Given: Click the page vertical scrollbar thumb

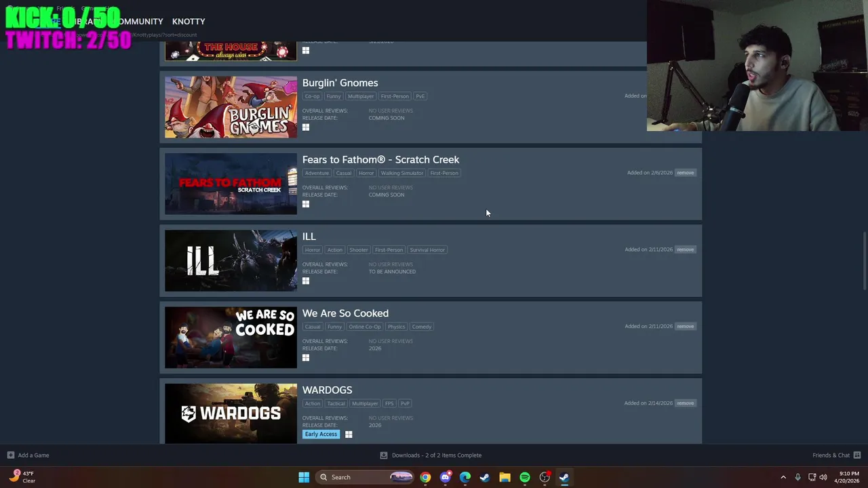Looking at the screenshot, I should pos(864,262).
